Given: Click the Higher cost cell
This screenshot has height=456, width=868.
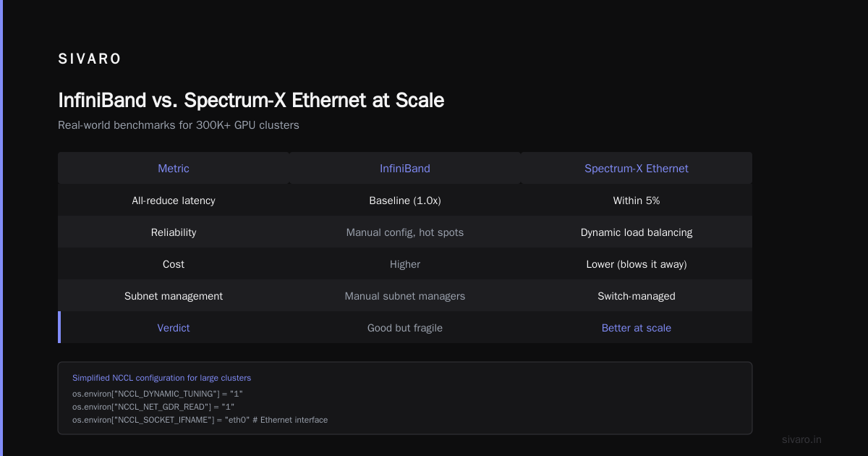Looking at the screenshot, I should 405,264.
